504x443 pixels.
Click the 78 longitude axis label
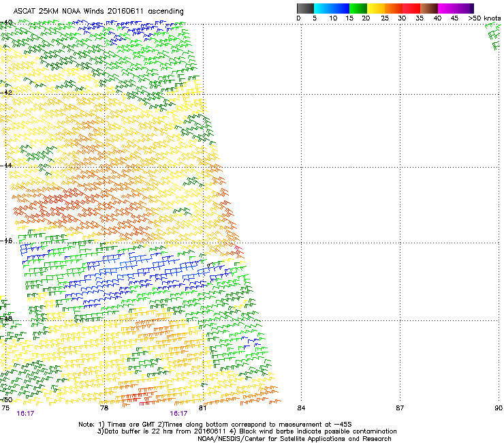point(104,408)
